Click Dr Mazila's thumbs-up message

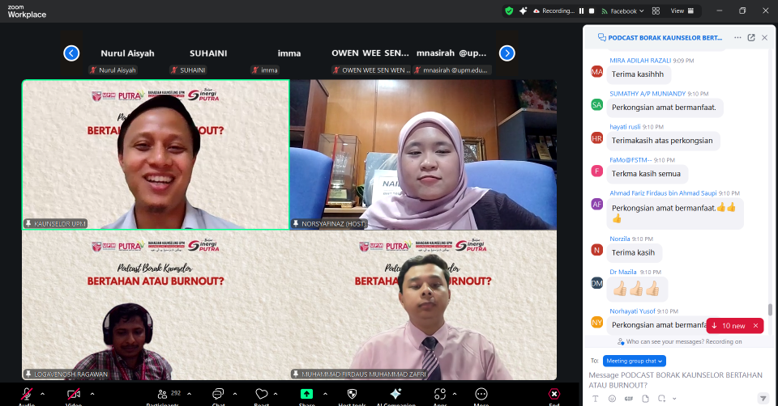click(x=637, y=288)
